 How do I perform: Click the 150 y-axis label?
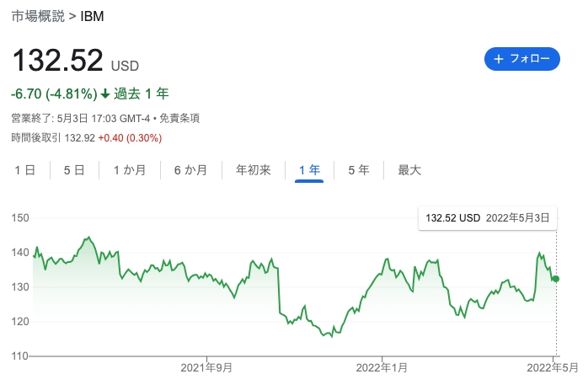(20, 218)
